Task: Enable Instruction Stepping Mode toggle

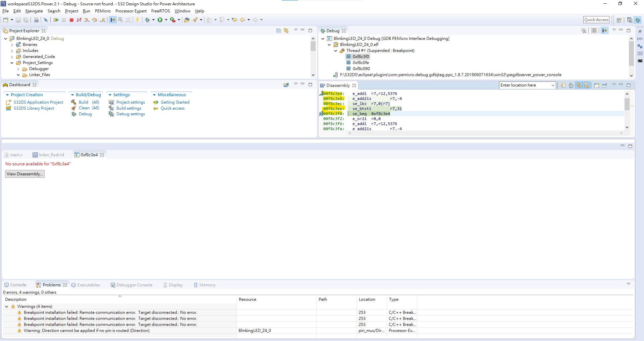Action: [x=604, y=31]
